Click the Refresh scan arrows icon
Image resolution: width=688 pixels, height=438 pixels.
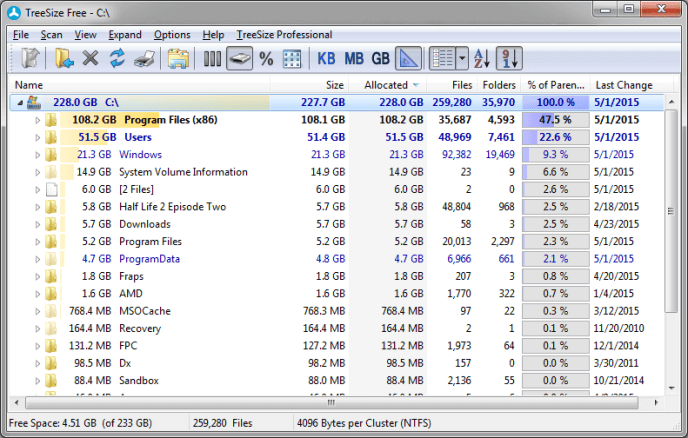click(117, 58)
